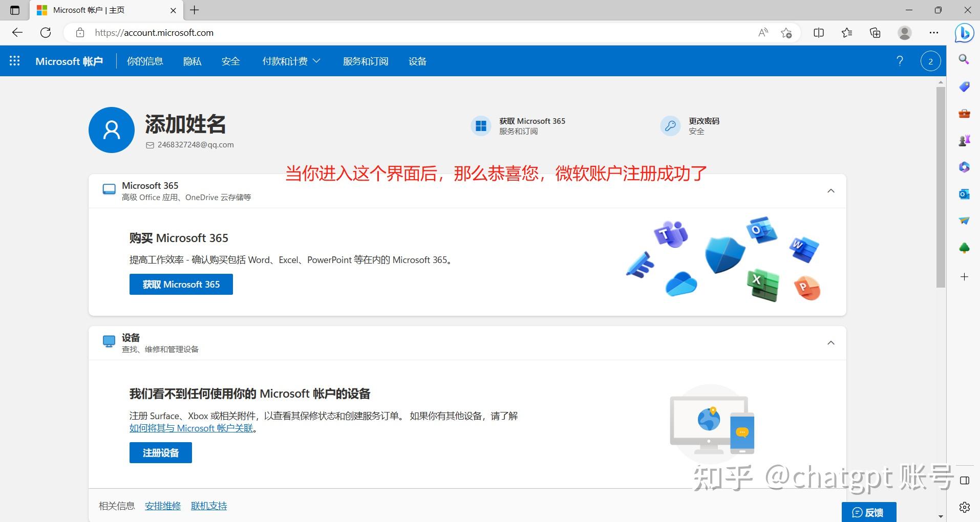Click the 获取 Microsoft 365 blue button
This screenshot has height=522, width=980.
point(181,284)
